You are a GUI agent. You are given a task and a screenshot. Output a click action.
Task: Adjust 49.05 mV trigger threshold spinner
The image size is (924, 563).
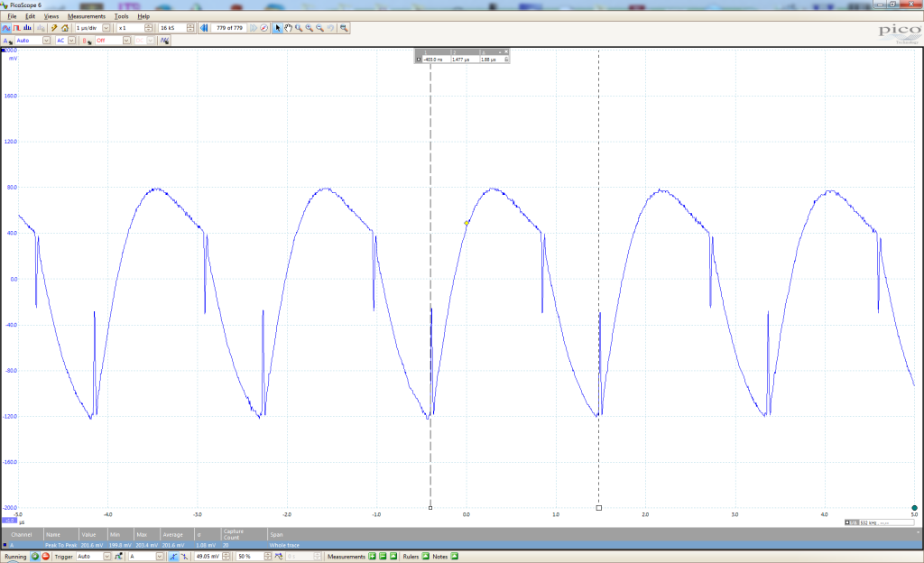pos(226,557)
